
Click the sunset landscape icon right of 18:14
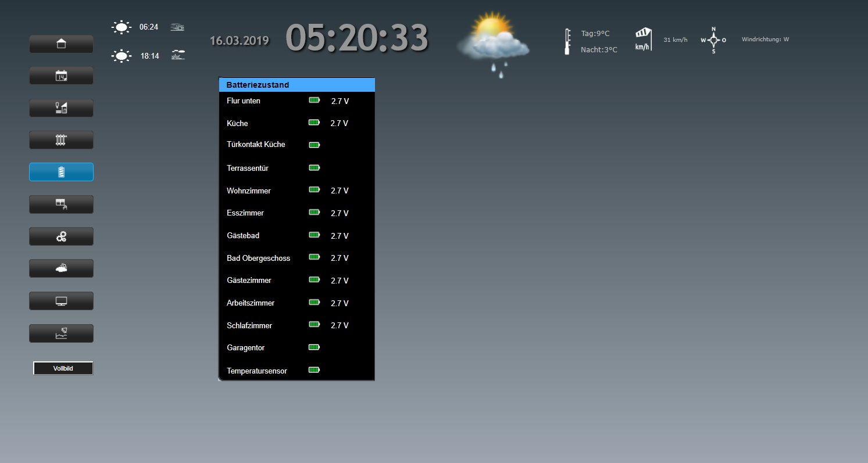[178, 55]
